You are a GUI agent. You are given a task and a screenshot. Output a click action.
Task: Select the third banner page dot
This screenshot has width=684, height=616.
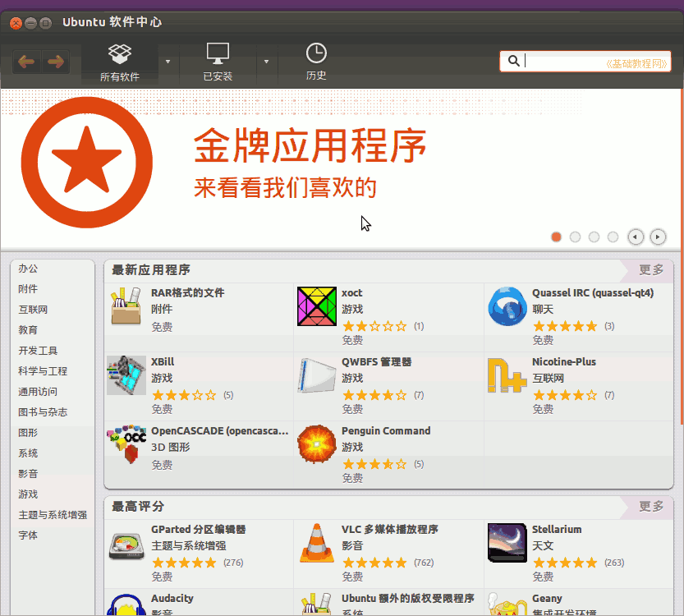point(594,237)
